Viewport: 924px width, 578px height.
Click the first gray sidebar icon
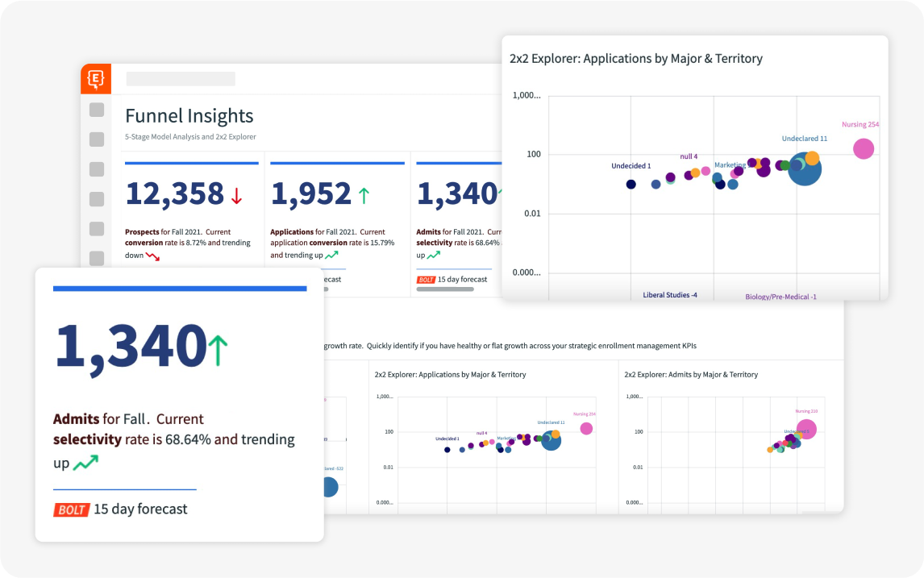(x=97, y=110)
